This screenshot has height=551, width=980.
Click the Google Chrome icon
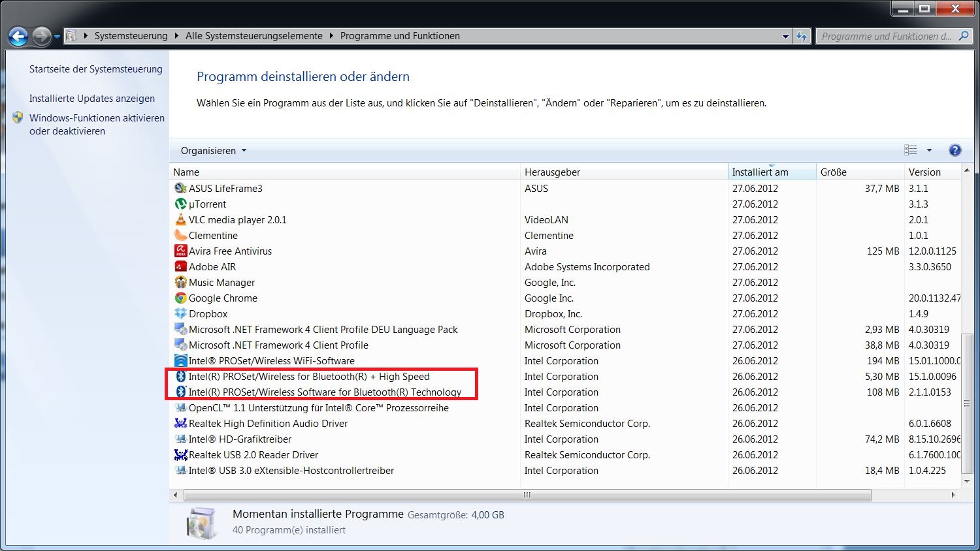[181, 298]
